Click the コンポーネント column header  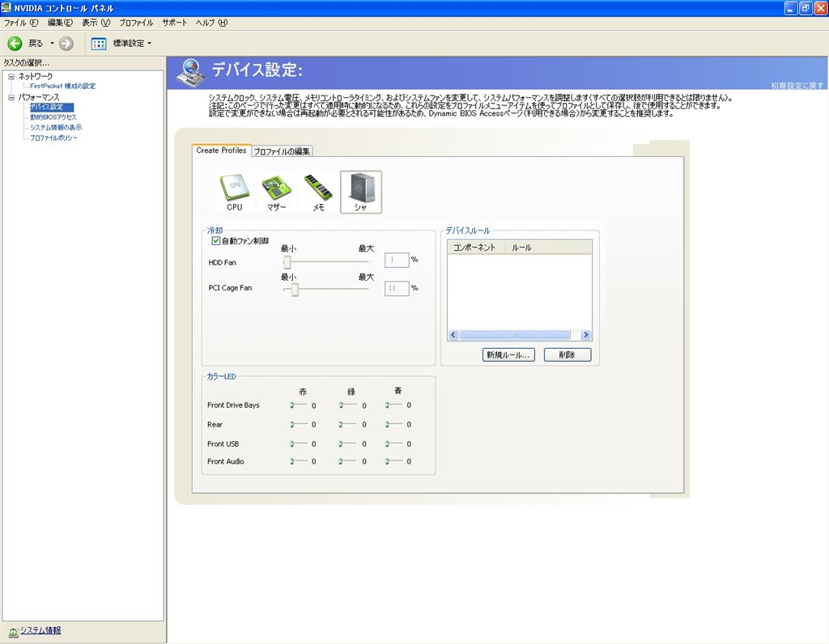tap(476, 248)
